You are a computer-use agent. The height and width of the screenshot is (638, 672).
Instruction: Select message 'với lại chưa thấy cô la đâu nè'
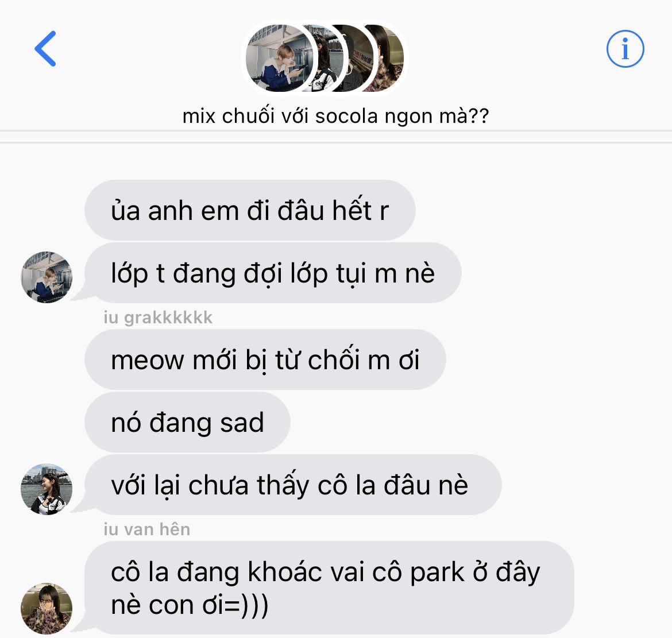coord(293,485)
